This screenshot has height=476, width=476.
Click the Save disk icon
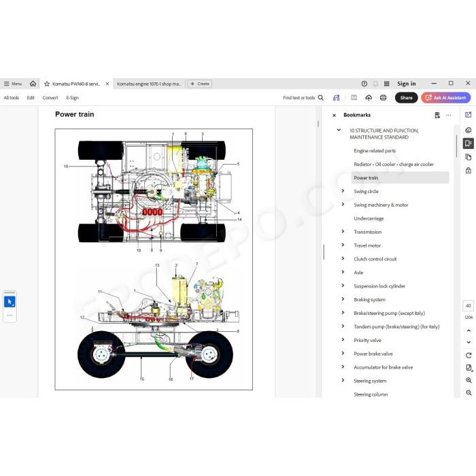[354, 98]
